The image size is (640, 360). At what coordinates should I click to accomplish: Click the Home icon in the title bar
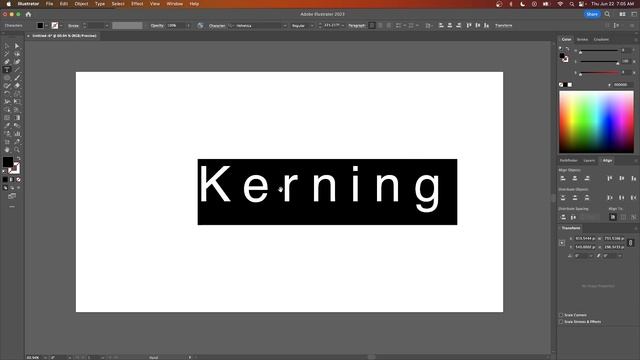coord(28,14)
